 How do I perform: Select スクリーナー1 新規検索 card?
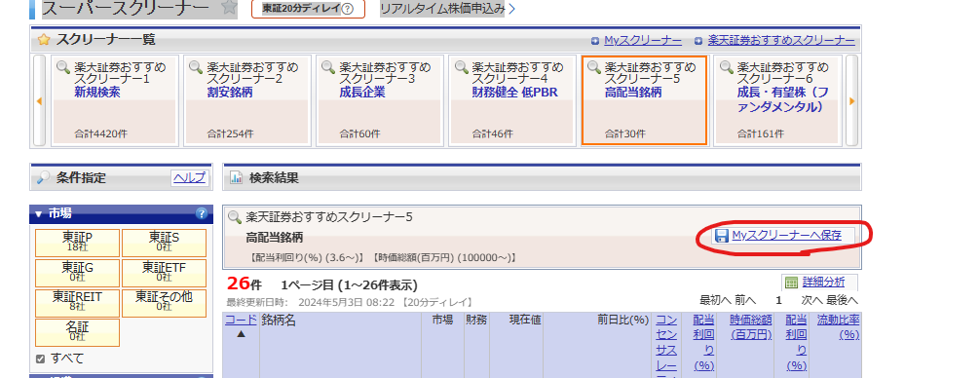pos(115,100)
